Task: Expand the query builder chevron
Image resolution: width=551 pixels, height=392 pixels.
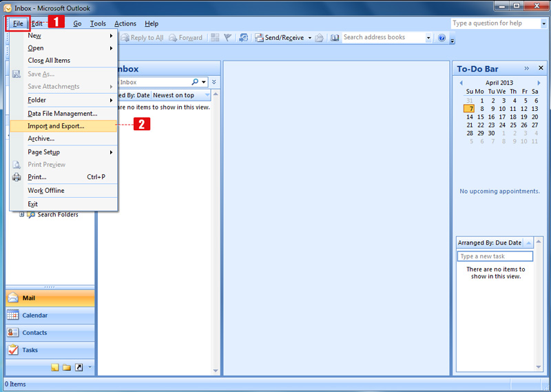Action: coord(214,82)
